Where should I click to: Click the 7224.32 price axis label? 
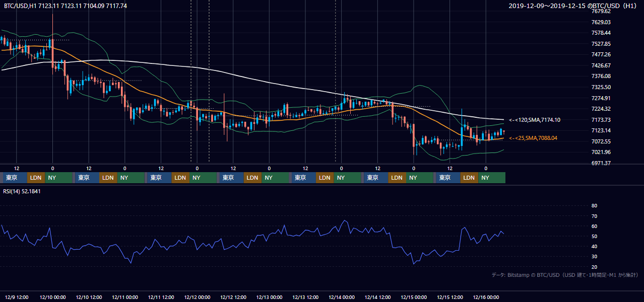601,109
